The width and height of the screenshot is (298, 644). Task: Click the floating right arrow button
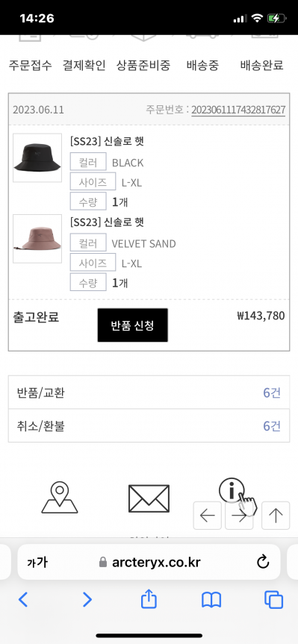pos(239,516)
